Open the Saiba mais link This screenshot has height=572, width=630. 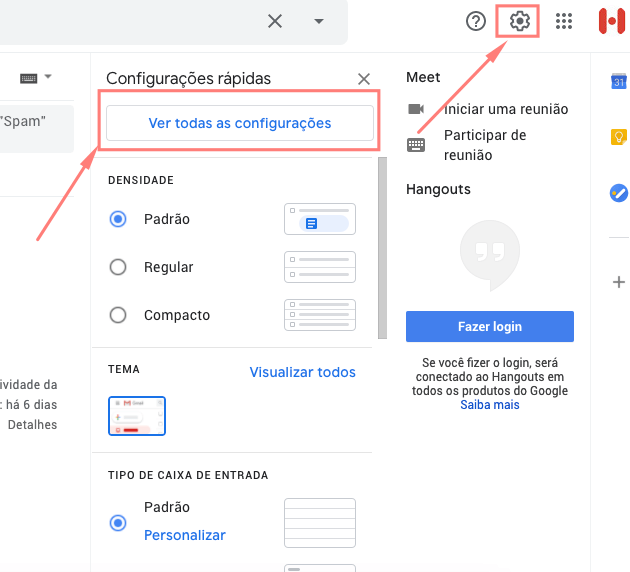(490, 404)
